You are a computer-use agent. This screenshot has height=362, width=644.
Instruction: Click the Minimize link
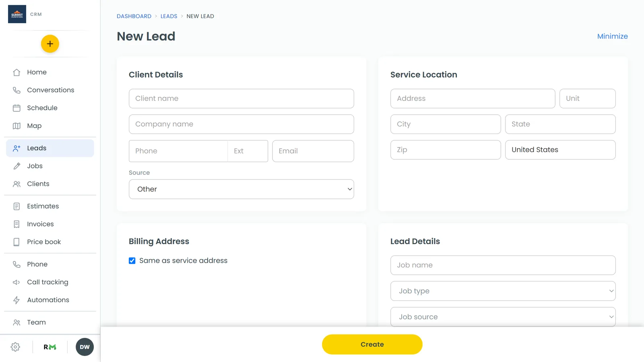[x=612, y=36]
